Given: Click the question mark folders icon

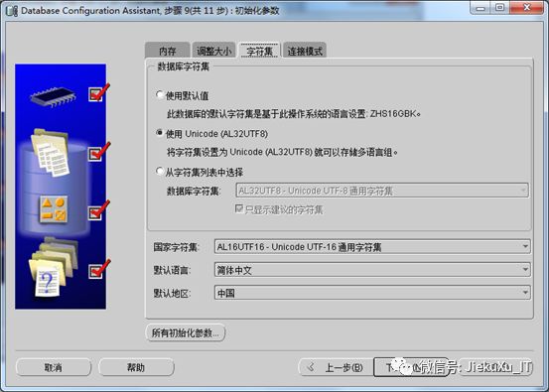Looking at the screenshot, I should pos(53,267).
